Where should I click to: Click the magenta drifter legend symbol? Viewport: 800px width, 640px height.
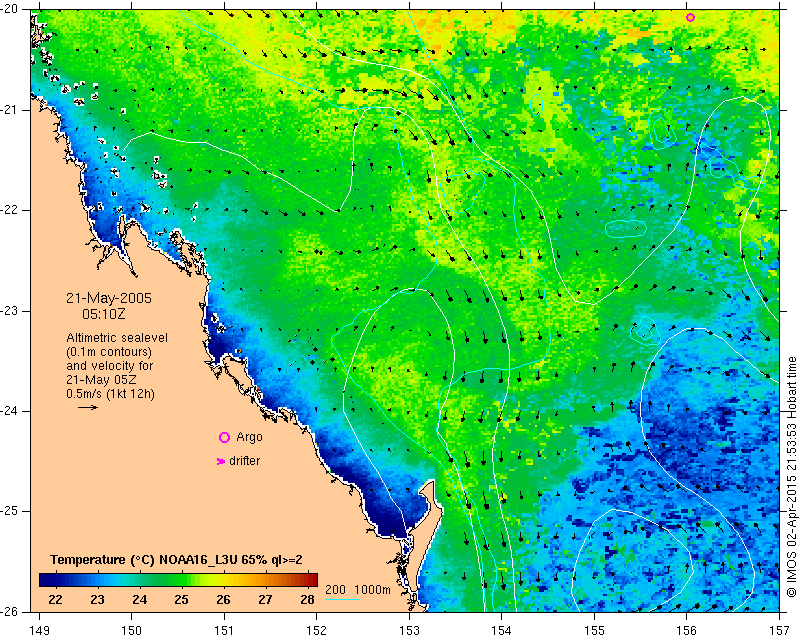(x=220, y=461)
